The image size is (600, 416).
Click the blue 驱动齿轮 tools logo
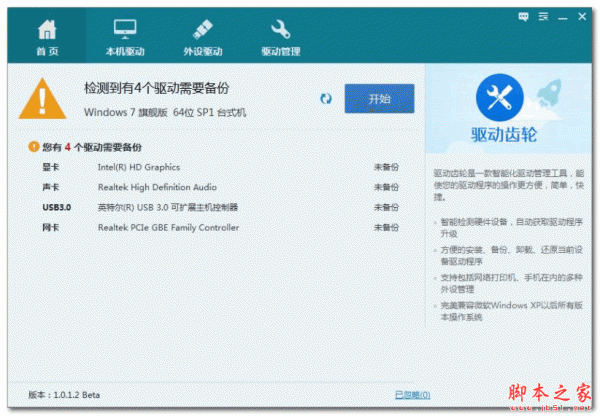tap(500, 98)
